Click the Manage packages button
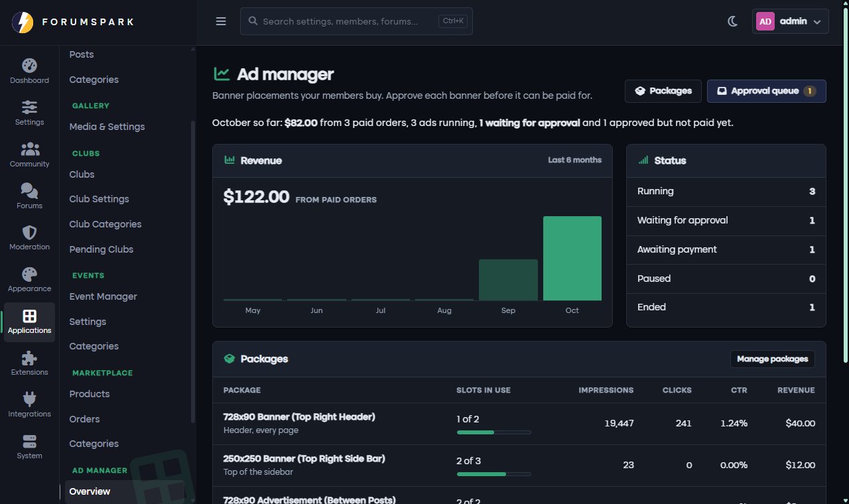Image resolution: width=849 pixels, height=504 pixels. [x=772, y=359]
